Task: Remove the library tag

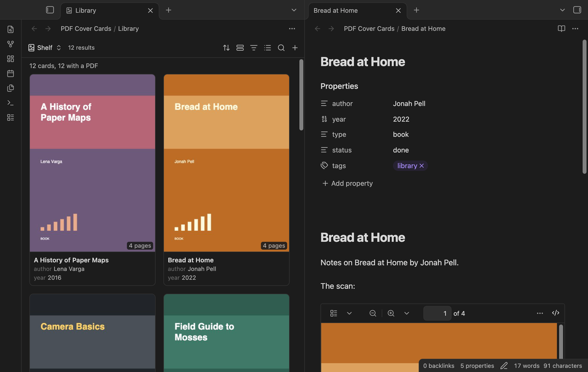Action: [x=421, y=166]
